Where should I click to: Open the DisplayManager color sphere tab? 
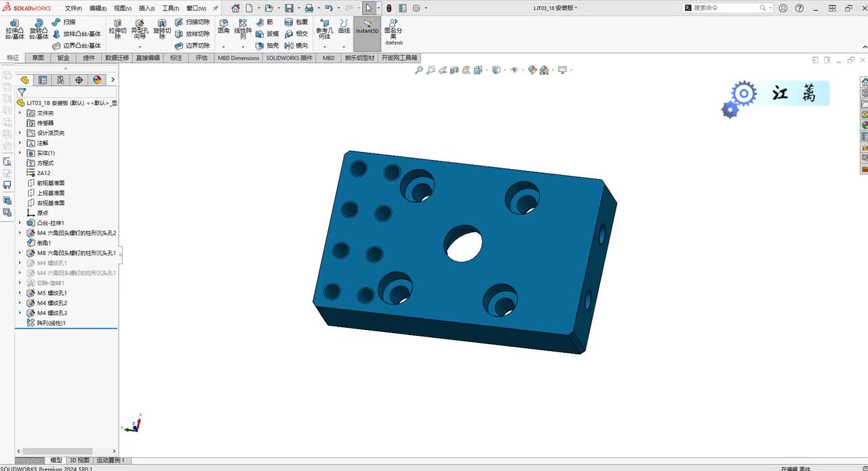point(97,79)
